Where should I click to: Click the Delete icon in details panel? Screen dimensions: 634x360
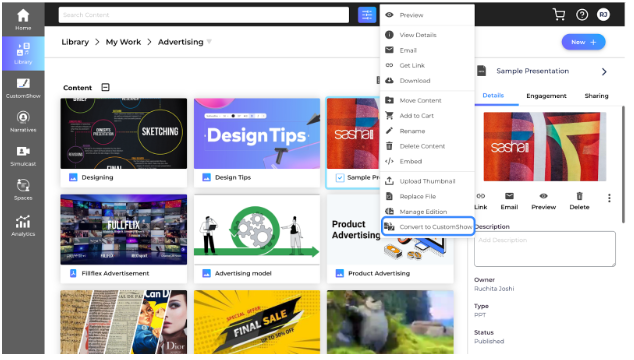tap(579, 201)
